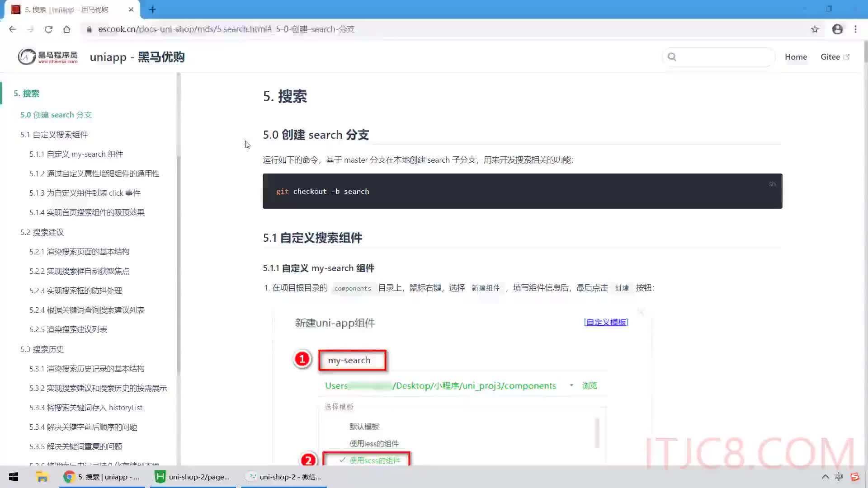
Task: Open File Explorer from taskbar
Action: 42,477
